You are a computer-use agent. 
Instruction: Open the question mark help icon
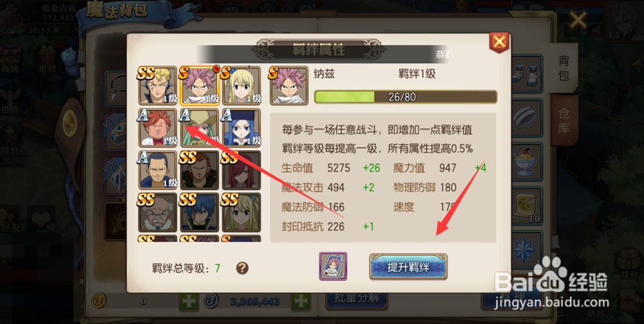[242, 269]
